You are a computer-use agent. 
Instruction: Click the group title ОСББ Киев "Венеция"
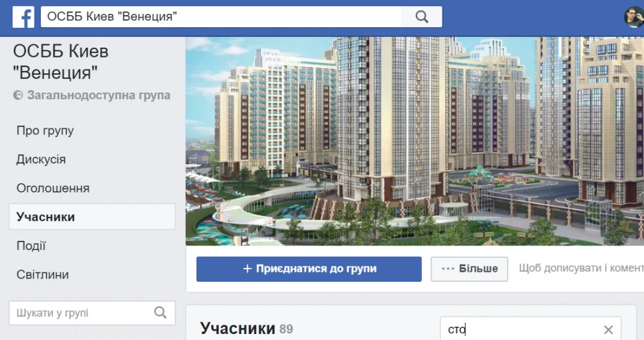tap(61, 62)
